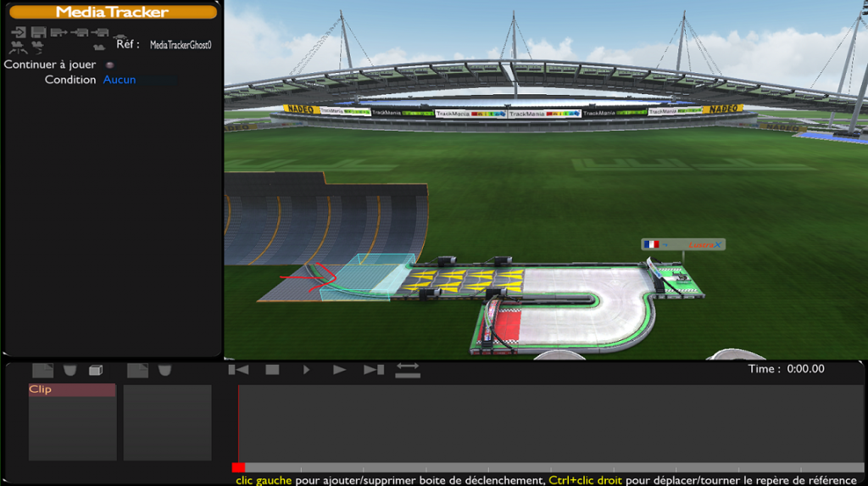The height and width of the screenshot is (486, 868).
Task: Click the LustraX player name tag
Action: click(683, 244)
